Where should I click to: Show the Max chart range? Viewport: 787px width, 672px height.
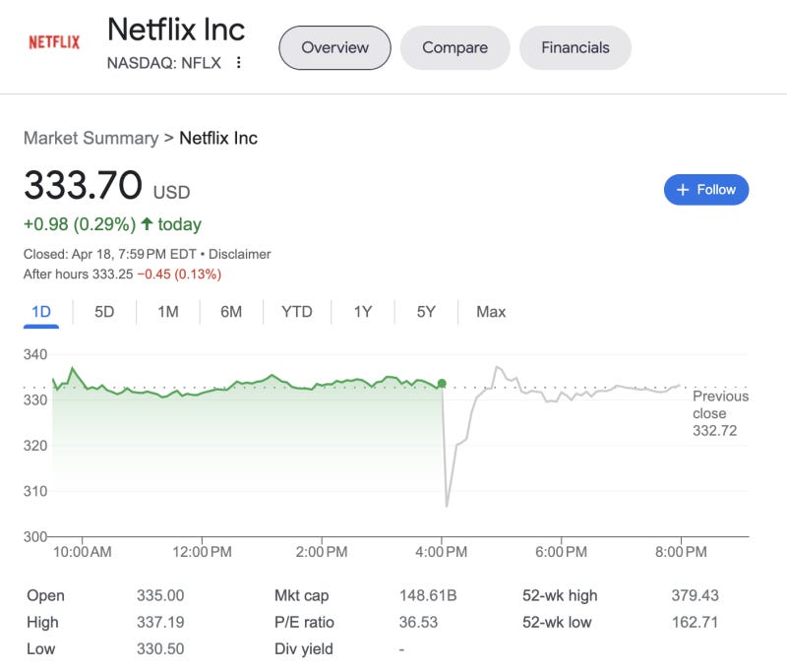(x=491, y=312)
